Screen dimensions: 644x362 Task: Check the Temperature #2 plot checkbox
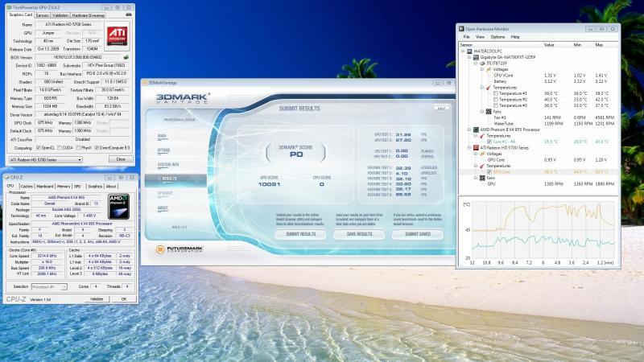[x=496, y=100]
